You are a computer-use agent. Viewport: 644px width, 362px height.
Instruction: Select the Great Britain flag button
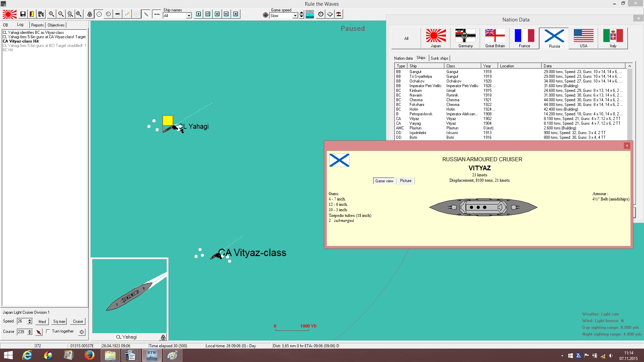495,38
